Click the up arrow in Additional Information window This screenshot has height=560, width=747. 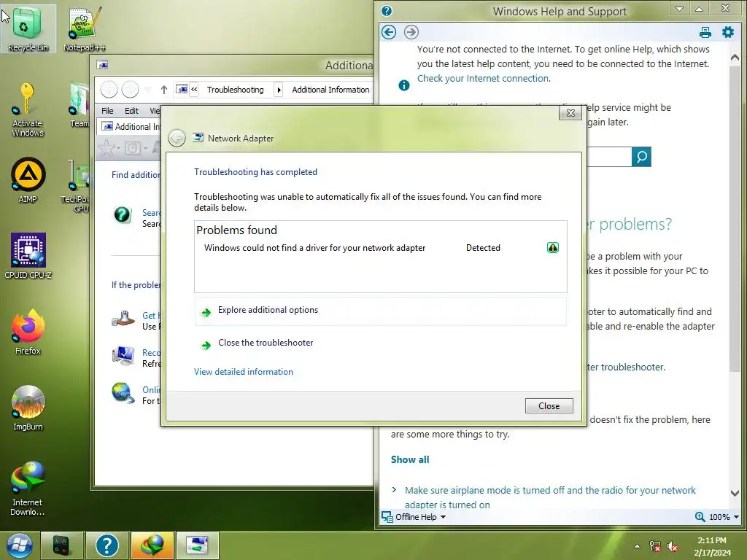click(x=164, y=90)
